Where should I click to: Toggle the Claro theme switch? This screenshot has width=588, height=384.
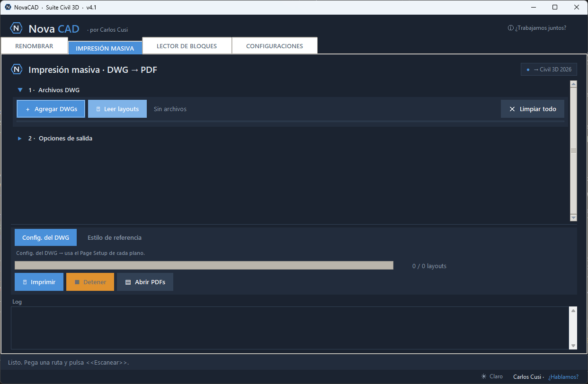pyautogui.click(x=492, y=376)
